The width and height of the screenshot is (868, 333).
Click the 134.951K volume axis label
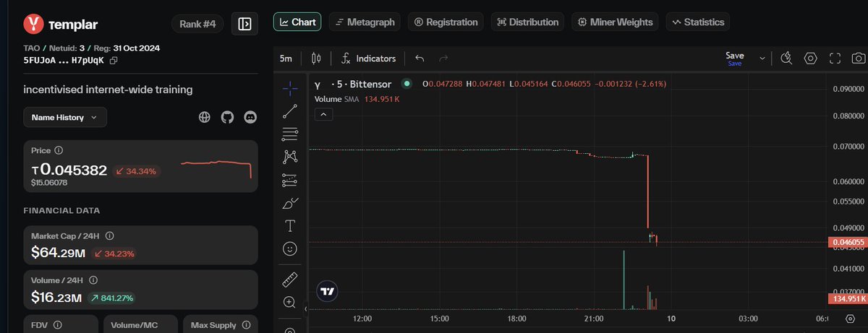pos(847,298)
